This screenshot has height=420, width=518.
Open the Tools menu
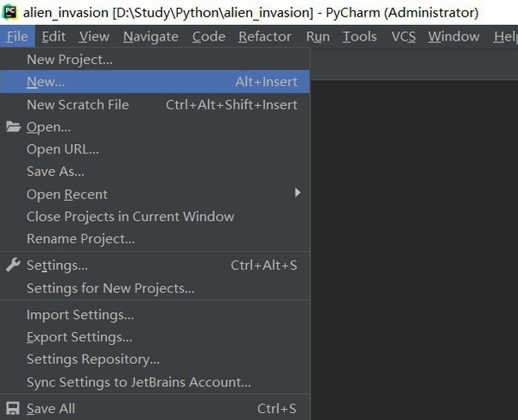(x=359, y=36)
